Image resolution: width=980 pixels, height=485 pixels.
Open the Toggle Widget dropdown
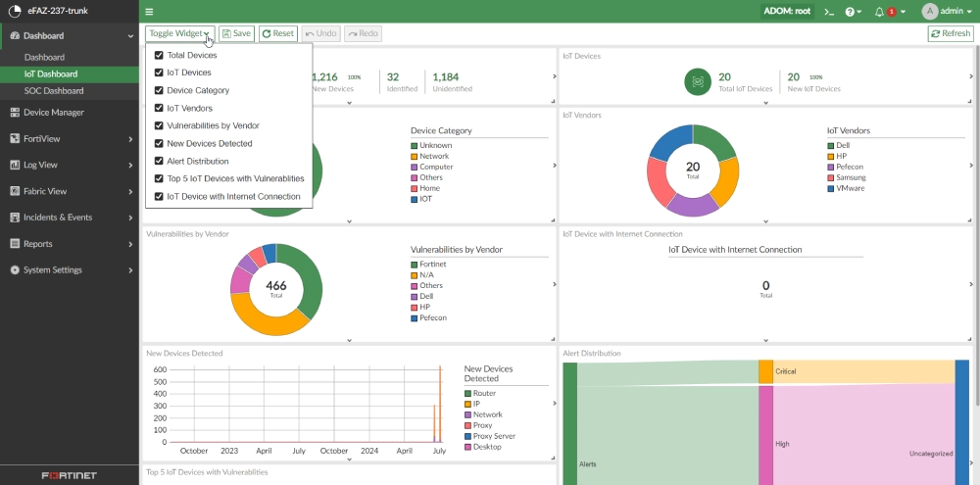click(179, 33)
